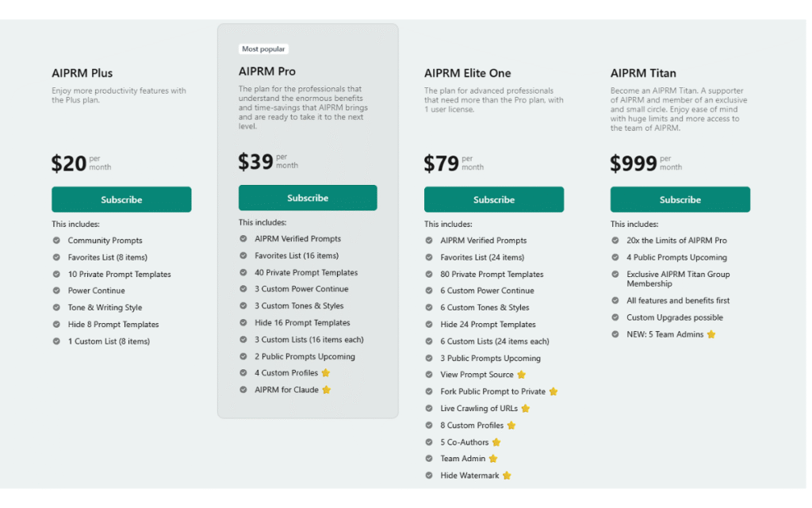Click the checkmark icon beside "Community Prompts"

pyautogui.click(x=56, y=241)
